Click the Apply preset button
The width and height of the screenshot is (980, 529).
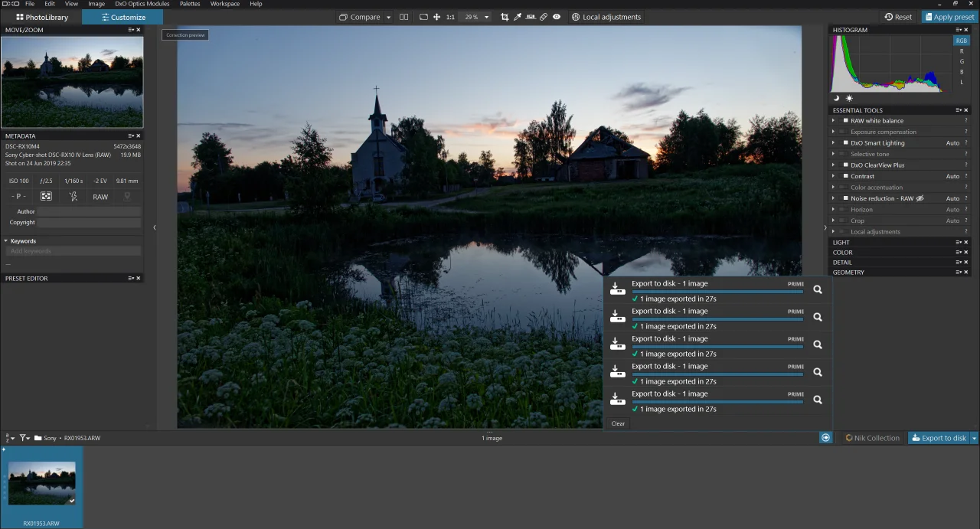click(x=949, y=17)
